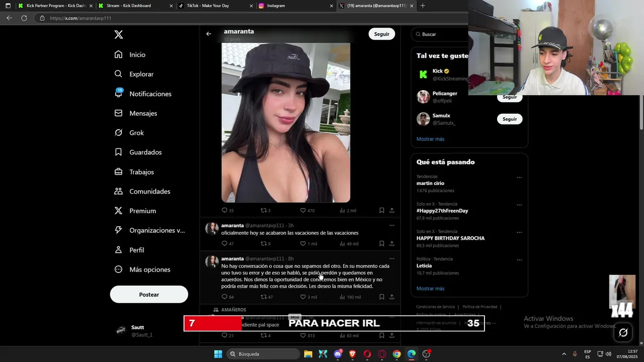This screenshot has width=644, height=362.
Task: Open the selfie photo in the post
Action: (286, 123)
